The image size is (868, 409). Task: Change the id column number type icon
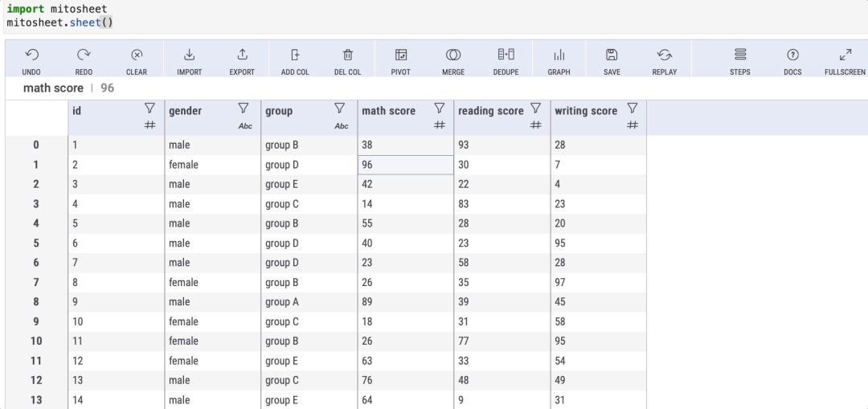click(149, 125)
